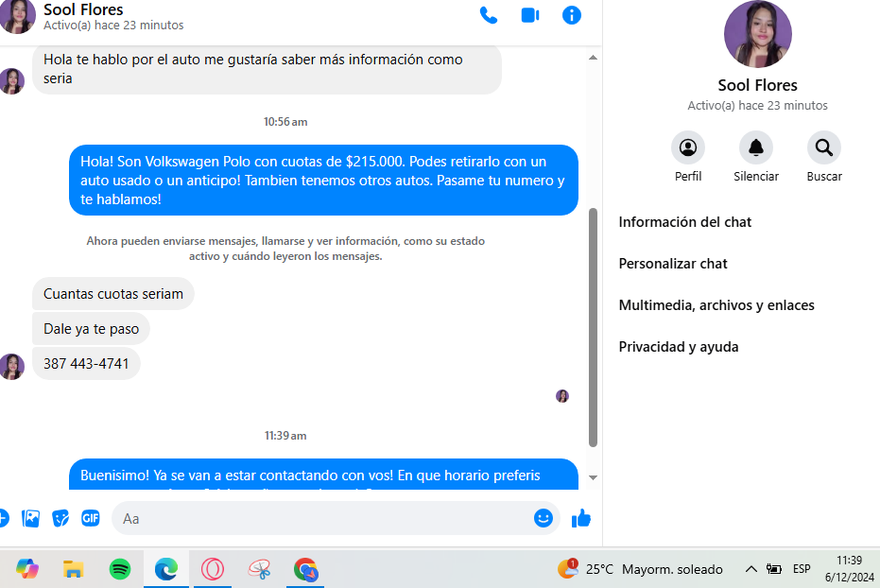Click the chat scroll down arrow
Viewport: 880px width, 588px height.
coord(593,477)
